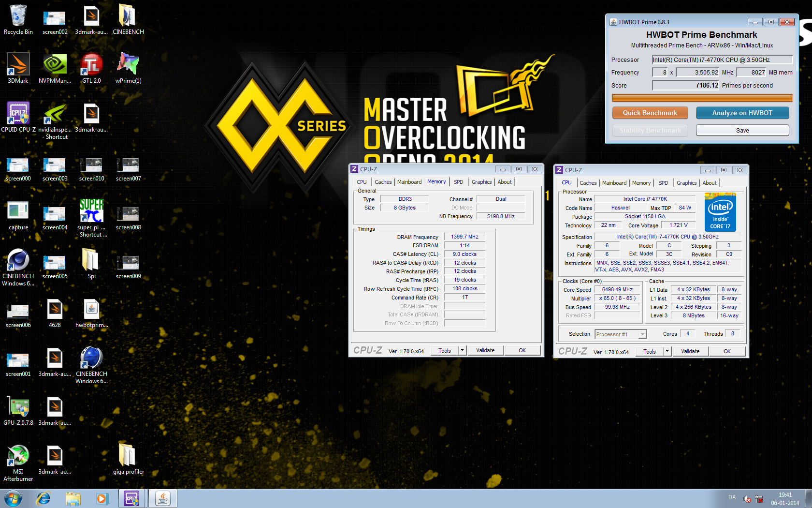Click DRAM Frequency value 1399.7 MHz
Image resolution: width=812 pixels, height=508 pixels.
pyautogui.click(x=464, y=237)
